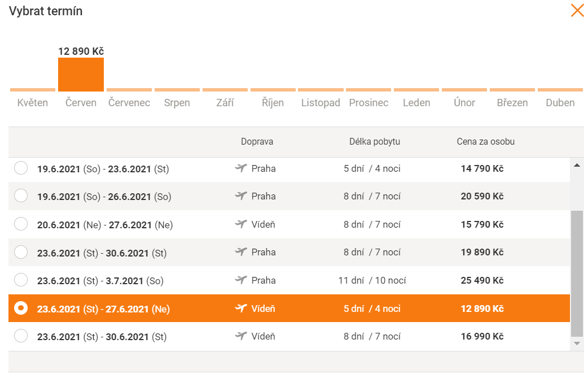The image size is (588, 378).
Task: Click scrollbar down arrow in term list
Action: pos(577,343)
